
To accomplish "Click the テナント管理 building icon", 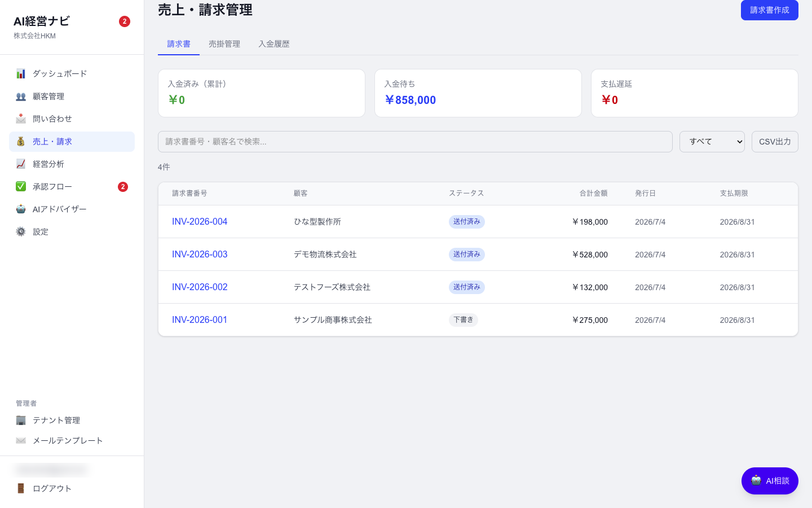I will pyautogui.click(x=21, y=420).
